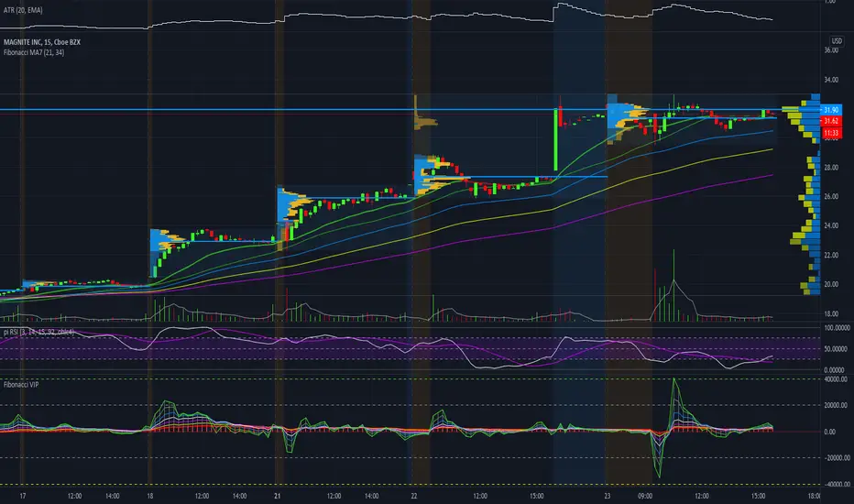This screenshot has width=854, height=504.
Task: Click the blue 31.90 price label
Action: pyautogui.click(x=830, y=110)
